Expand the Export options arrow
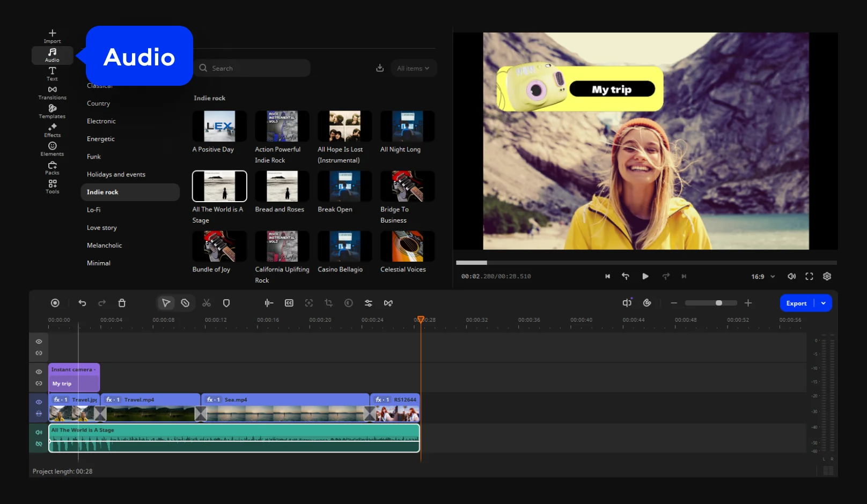 824,303
